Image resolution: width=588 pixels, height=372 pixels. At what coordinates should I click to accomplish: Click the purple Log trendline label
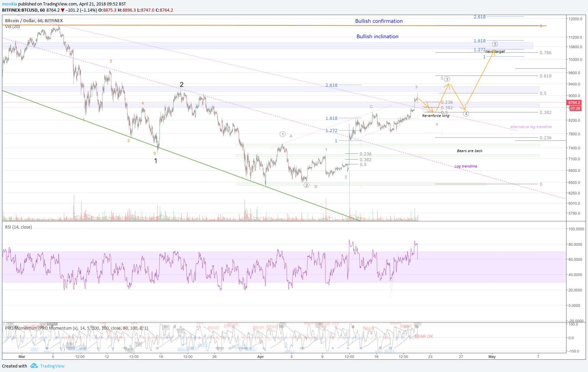click(466, 166)
